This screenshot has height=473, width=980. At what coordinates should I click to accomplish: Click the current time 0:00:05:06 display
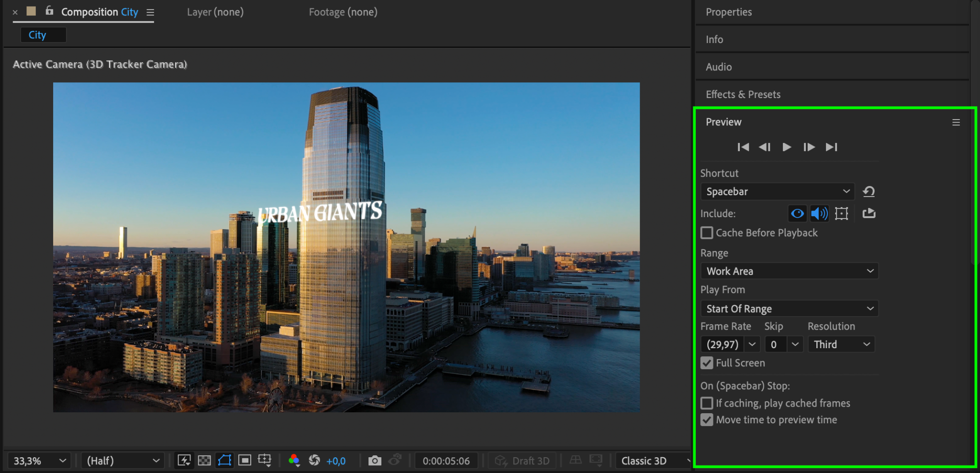[446, 461]
